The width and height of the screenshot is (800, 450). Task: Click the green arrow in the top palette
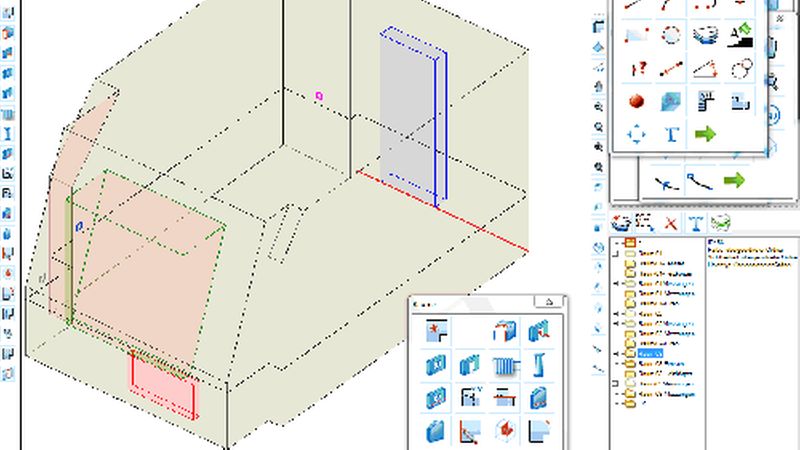coord(705,134)
